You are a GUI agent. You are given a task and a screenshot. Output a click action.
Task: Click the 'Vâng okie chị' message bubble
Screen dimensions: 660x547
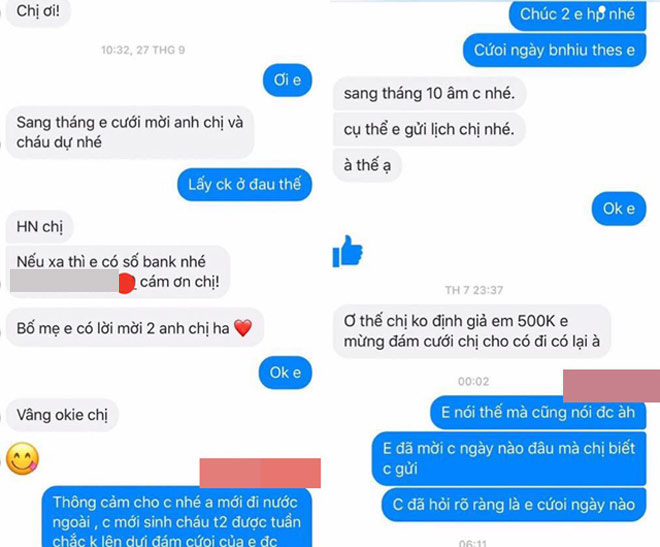pos(62,415)
